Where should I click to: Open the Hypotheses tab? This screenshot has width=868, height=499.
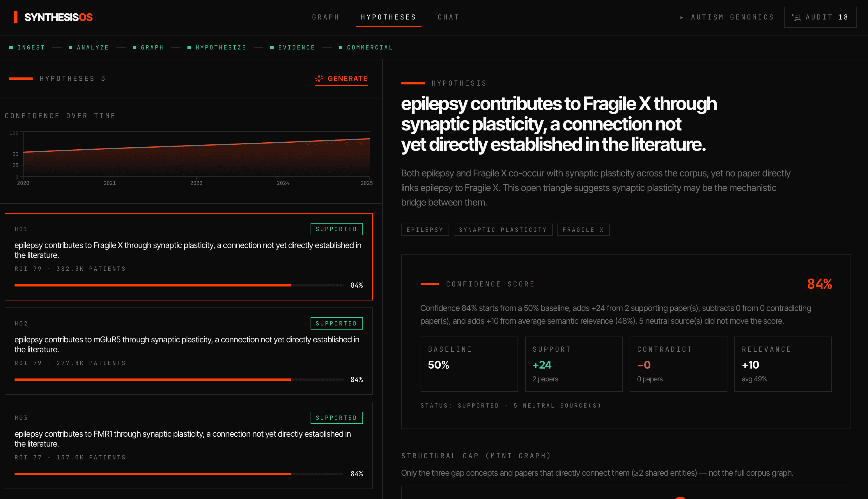coord(388,17)
